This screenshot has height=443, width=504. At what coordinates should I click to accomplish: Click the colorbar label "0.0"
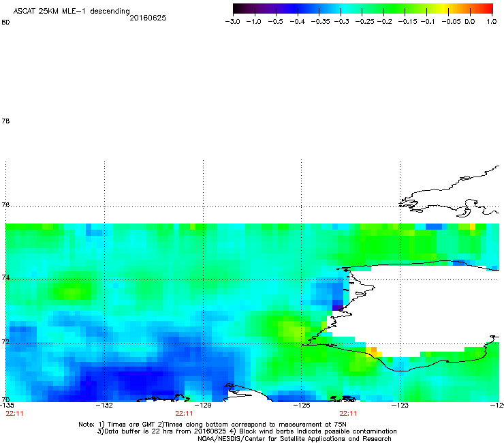[x=470, y=22]
